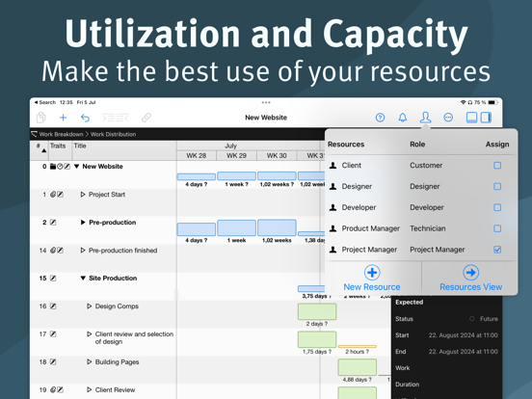Uncheck the Assign box for Project Manager
The height and width of the screenshot is (399, 532).
(x=497, y=250)
